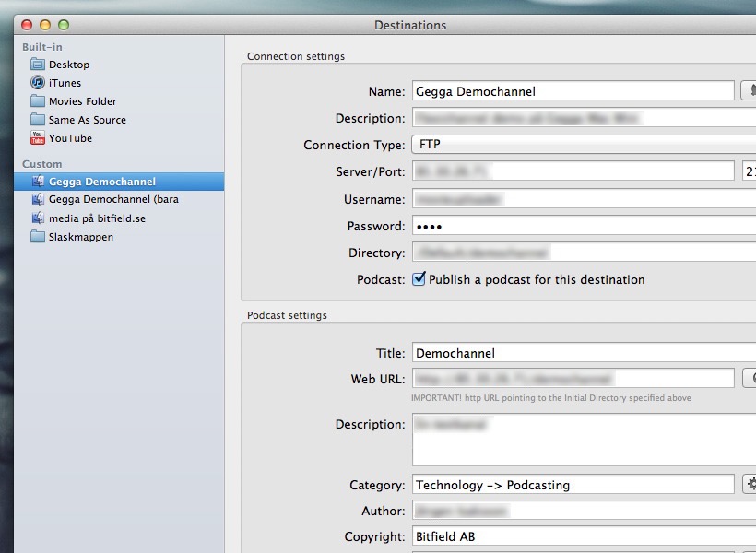
Task: Open the Category Technology -> Podcasting dropdown
Action: click(572, 485)
